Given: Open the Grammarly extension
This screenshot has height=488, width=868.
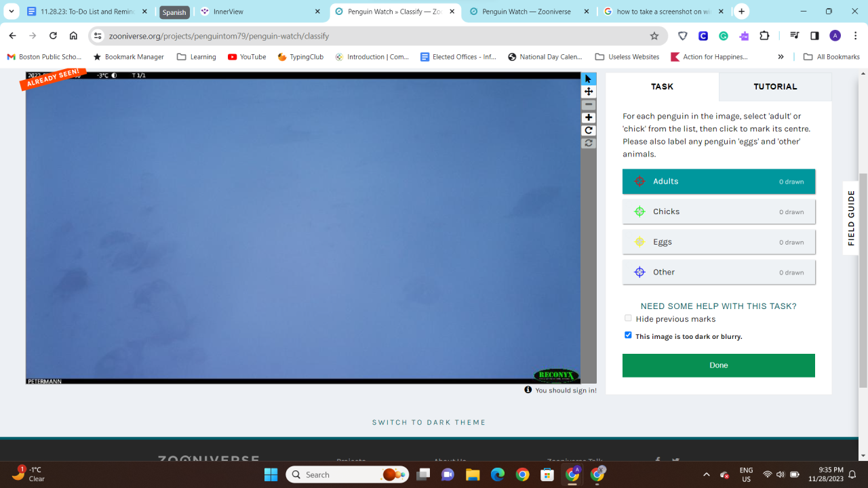Looking at the screenshot, I should coord(724,36).
